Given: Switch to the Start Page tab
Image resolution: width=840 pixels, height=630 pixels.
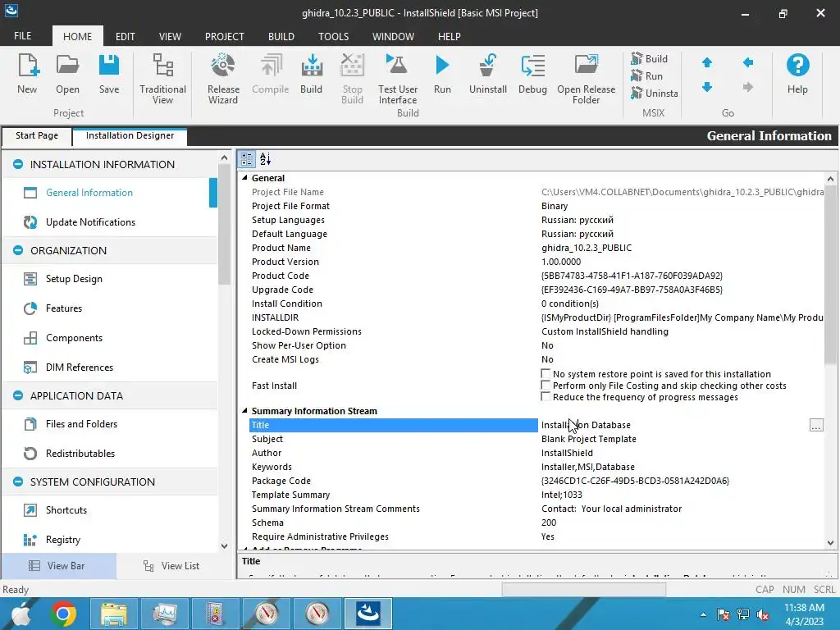Looking at the screenshot, I should 37,135.
